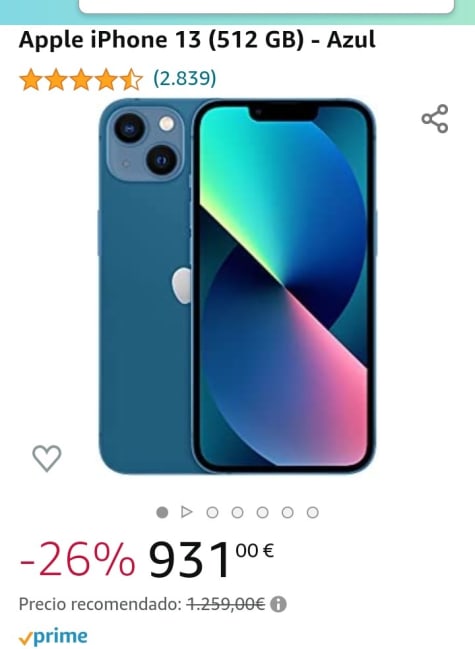The height and width of the screenshot is (649, 475).
Task: Click the strikethrough 1.259,00€ price
Action: pos(226,604)
